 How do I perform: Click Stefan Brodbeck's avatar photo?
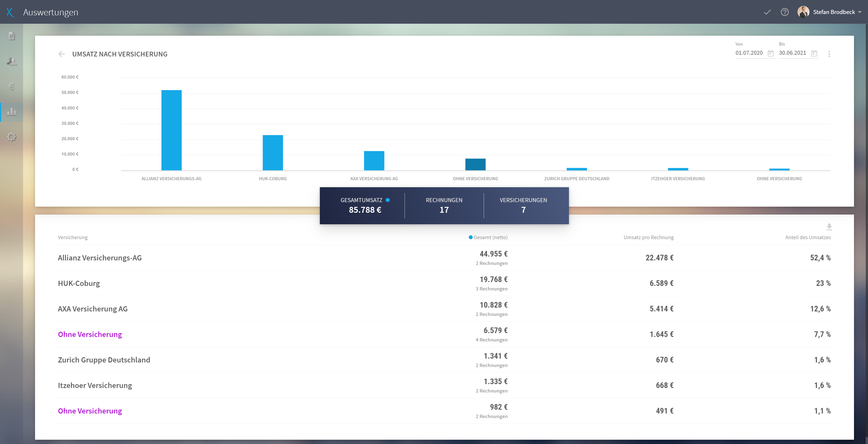coord(803,12)
